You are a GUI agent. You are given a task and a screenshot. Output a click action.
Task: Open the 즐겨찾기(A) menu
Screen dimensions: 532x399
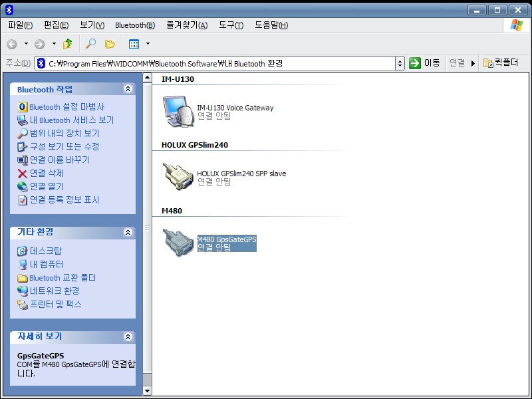pos(187,25)
